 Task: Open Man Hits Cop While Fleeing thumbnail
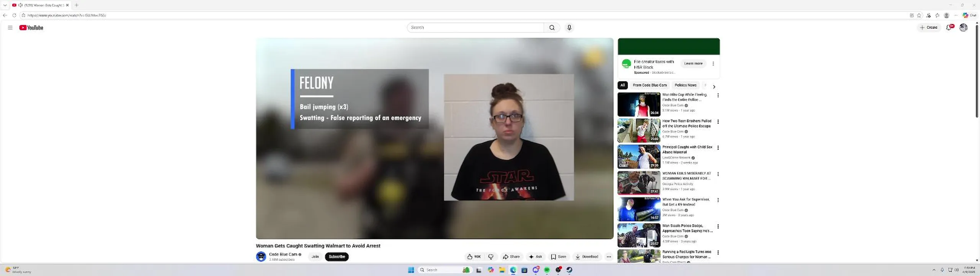[639, 104]
